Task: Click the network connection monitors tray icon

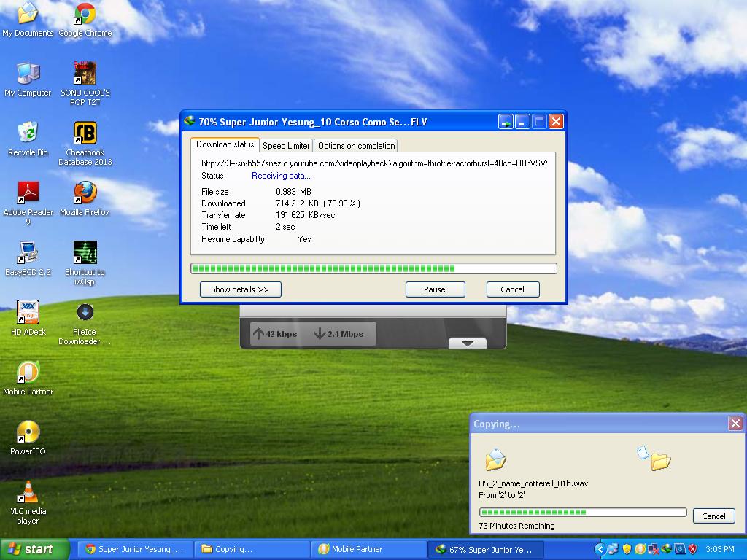Action: coord(613,549)
